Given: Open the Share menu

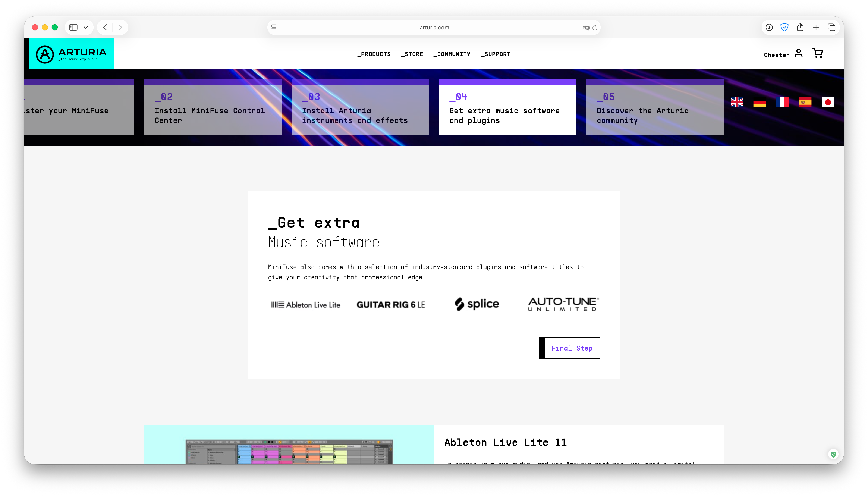Looking at the screenshot, I should 800,27.
